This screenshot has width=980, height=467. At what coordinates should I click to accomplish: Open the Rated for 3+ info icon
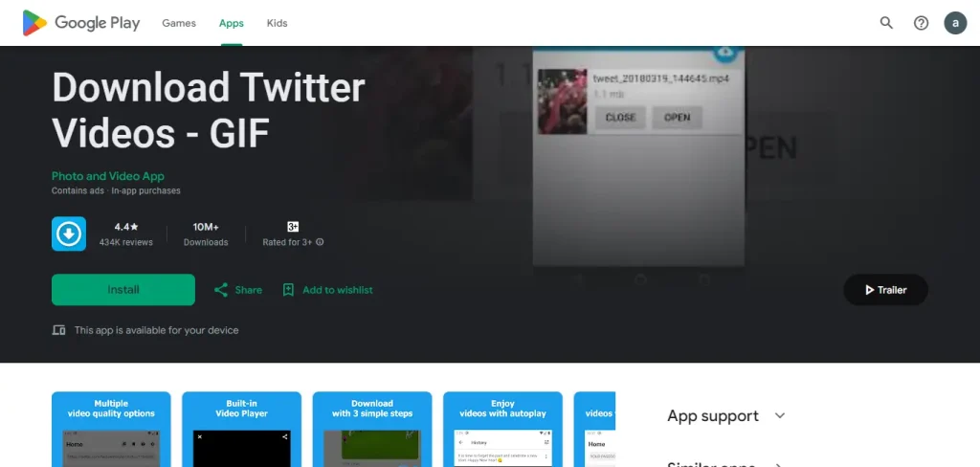point(320,242)
